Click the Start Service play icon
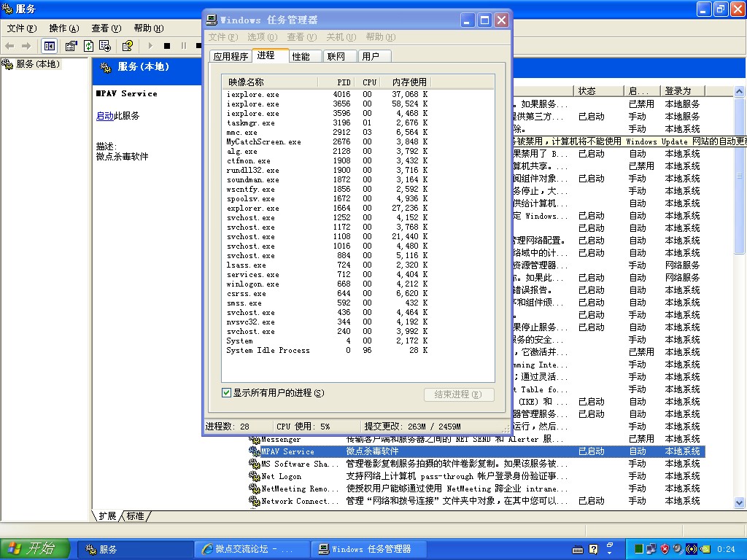The height and width of the screenshot is (560, 747). 150,46
